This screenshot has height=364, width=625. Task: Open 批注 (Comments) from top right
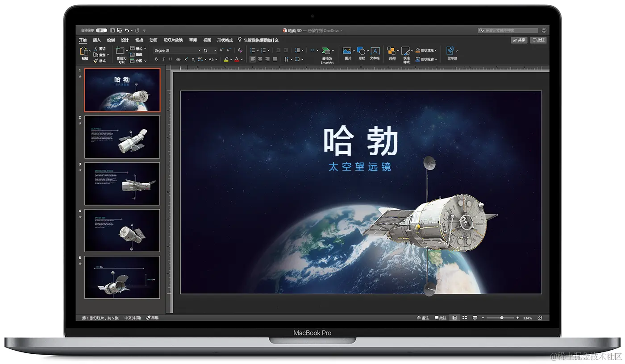(x=538, y=40)
